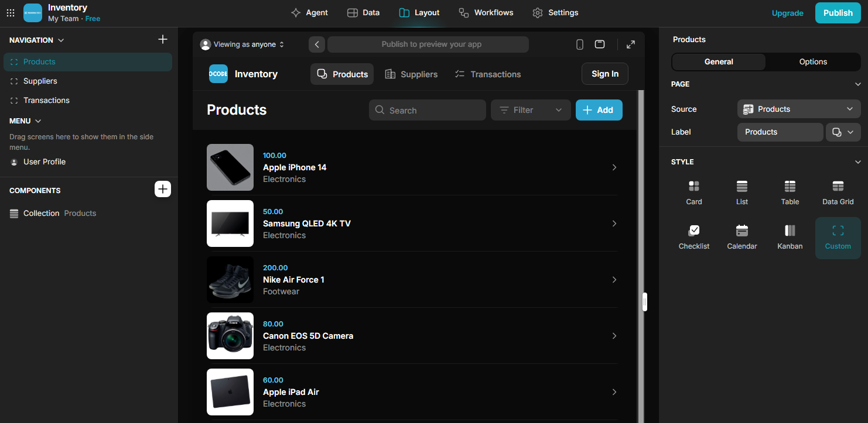
Task: Click the Inventory app logo
Action: click(x=33, y=13)
